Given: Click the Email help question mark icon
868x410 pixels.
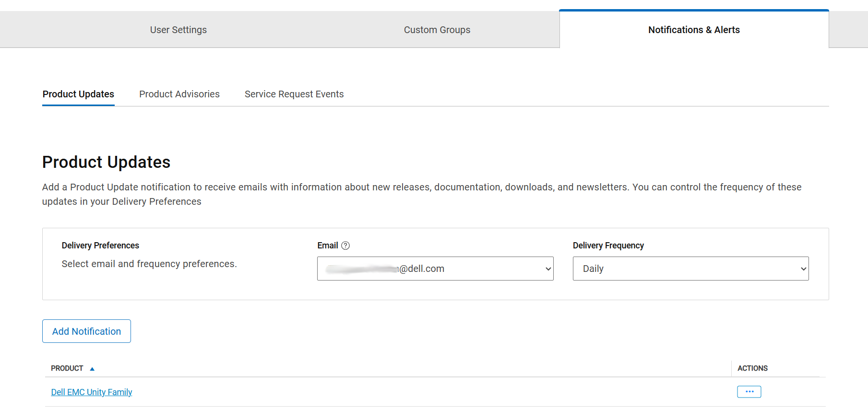Looking at the screenshot, I should (345, 246).
